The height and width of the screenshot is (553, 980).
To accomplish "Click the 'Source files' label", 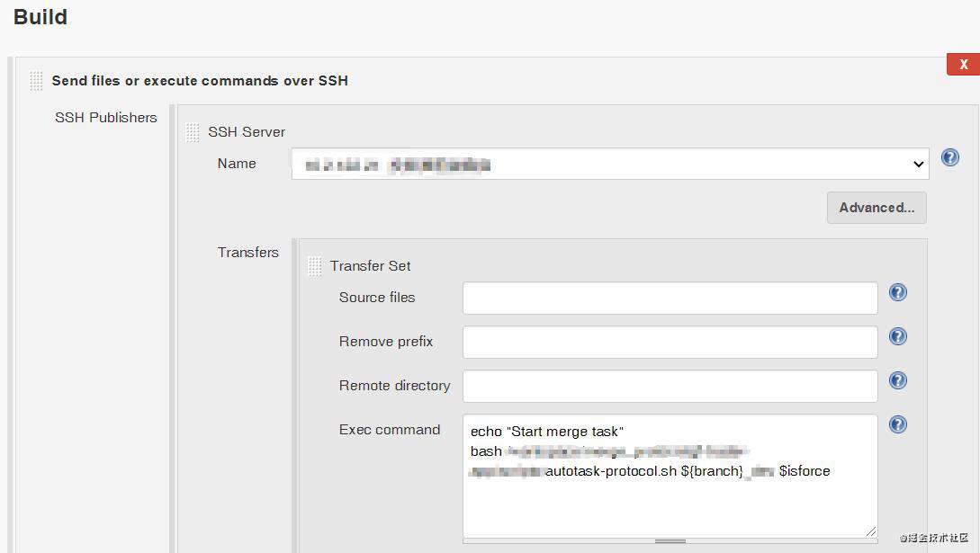I will coord(377,297).
